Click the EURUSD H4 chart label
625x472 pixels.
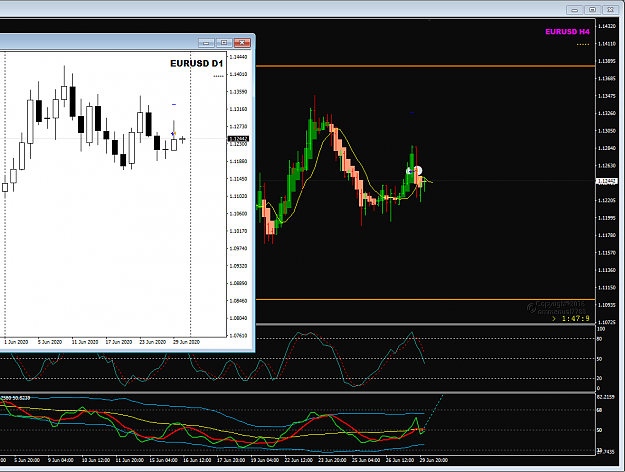coord(567,31)
